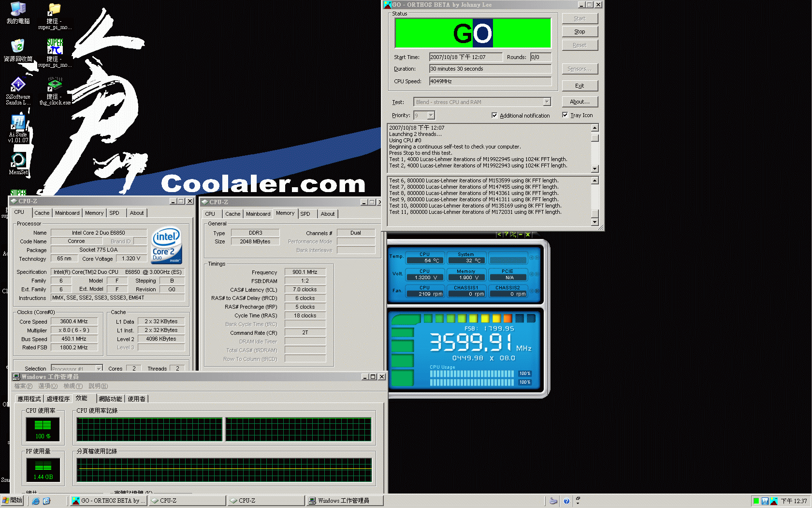Click the orange segment in the Ai Suite level meter

click(507, 318)
